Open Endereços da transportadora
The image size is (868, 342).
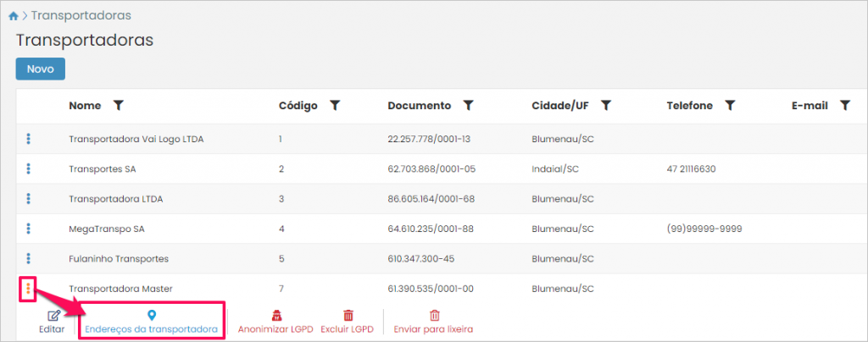[x=152, y=322]
